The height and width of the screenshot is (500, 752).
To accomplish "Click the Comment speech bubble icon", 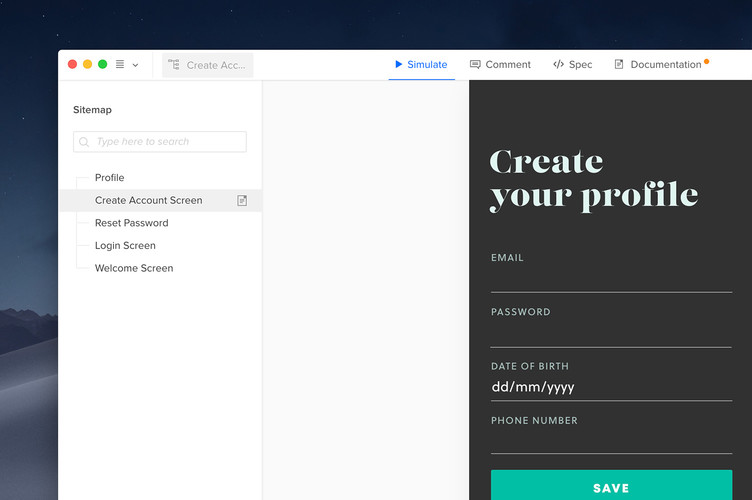I will [475, 65].
